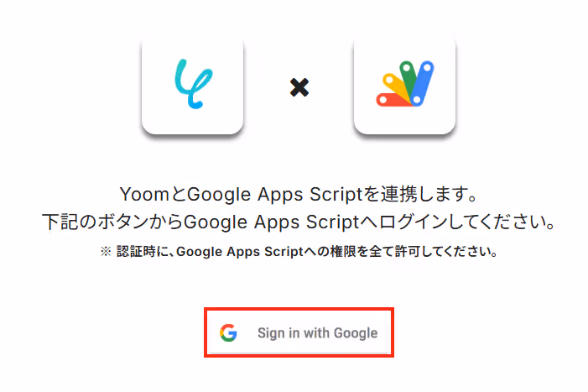This screenshot has height=392, width=588.
Task: Click the blue bar of Apps Script logo
Action: tap(423, 83)
